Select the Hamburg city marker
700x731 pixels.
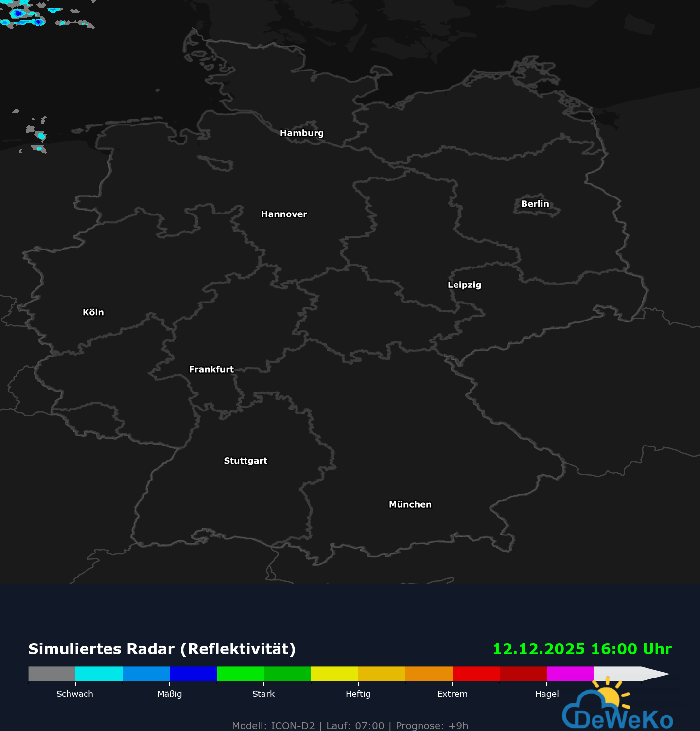(302, 132)
